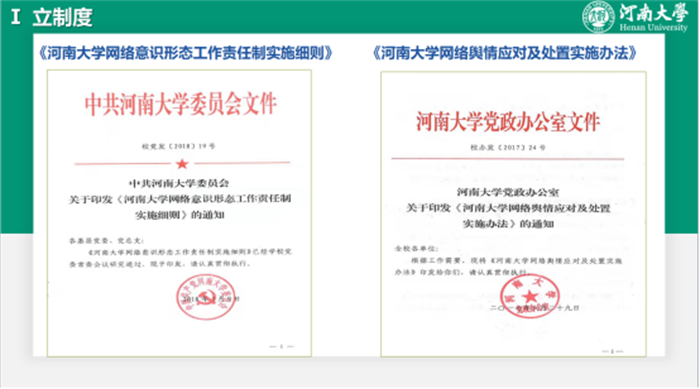Click the Henan University English text
This screenshot has width=700, height=389.
coord(654,28)
